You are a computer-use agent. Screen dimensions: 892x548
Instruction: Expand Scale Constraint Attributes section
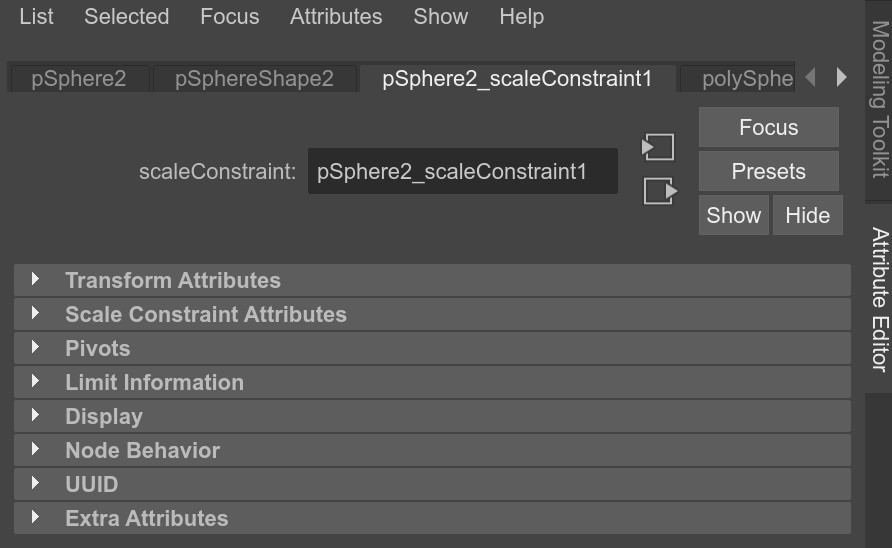(x=432, y=314)
